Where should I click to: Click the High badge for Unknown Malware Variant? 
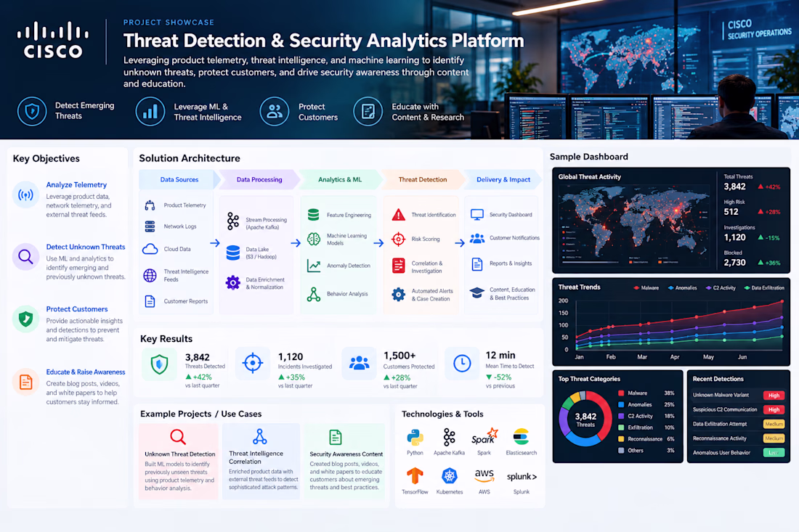click(774, 395)
